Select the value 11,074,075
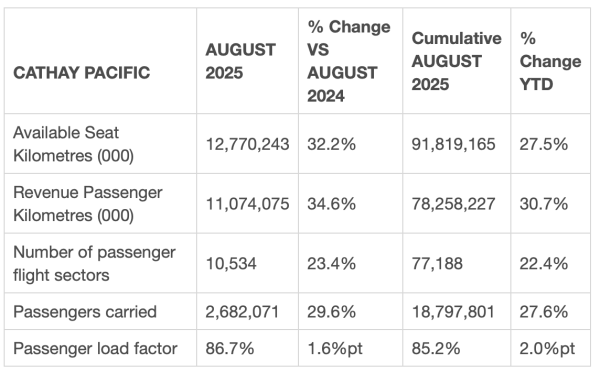Image resolution: width=600 pixels, height=373 pixels. (247, 204)
